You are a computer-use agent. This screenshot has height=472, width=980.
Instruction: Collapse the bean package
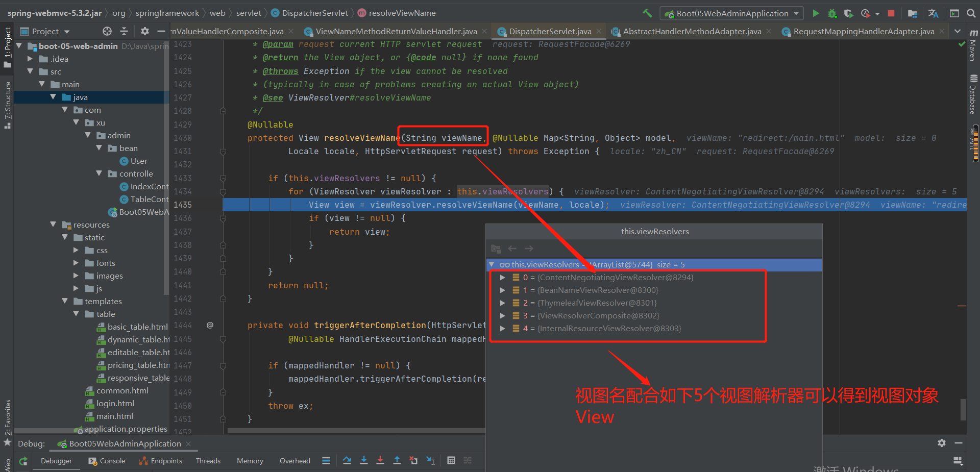pyautogui.click(x=99, y=148)
